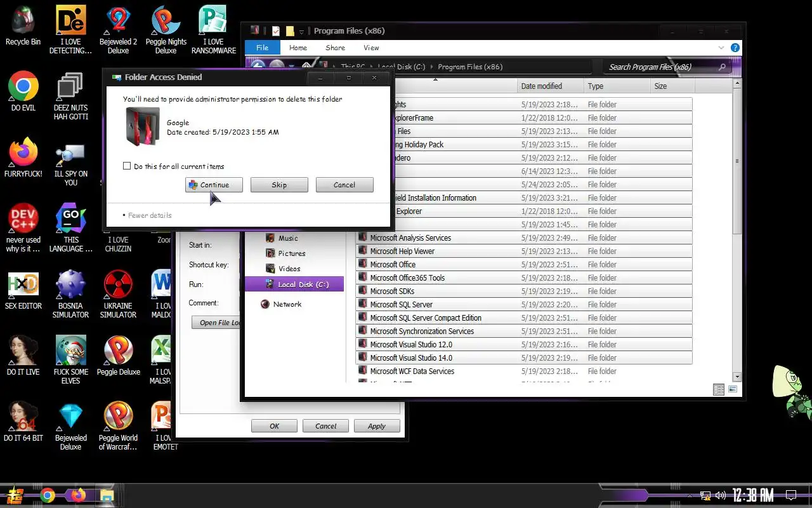Image resolution: width=812 pixels, height=508 pixels.
Task: Open the DO IT LIVE desktop icon
Action: click(x=23, y=356)
